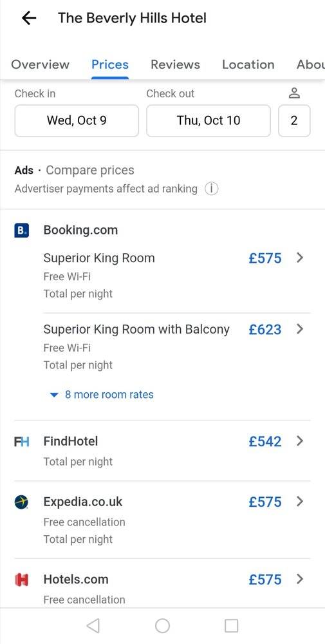Tap Android home navigation circle
The height and width of the screenshot is (644, 325).
[162, 626]
